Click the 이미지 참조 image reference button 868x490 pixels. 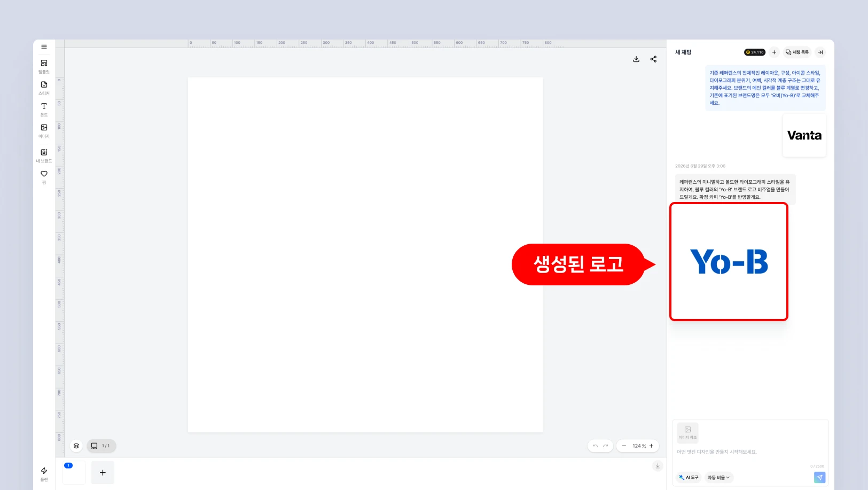click(687, 432)
